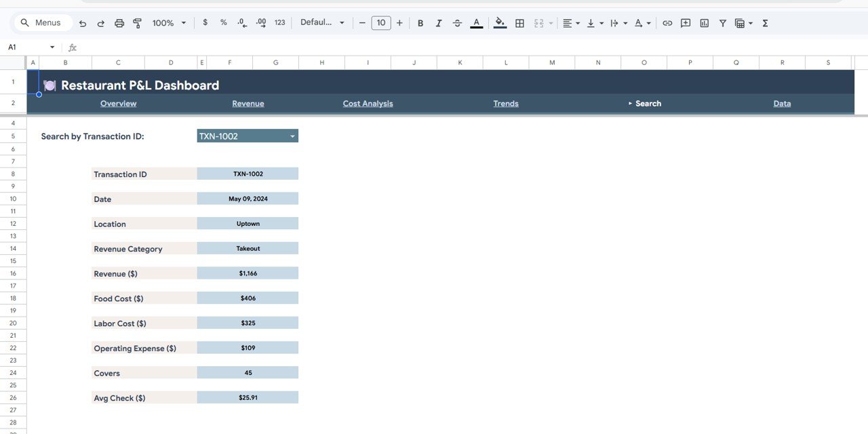
Task: Toggle strikethrough formatting
Action: click(x=456, y=22)
